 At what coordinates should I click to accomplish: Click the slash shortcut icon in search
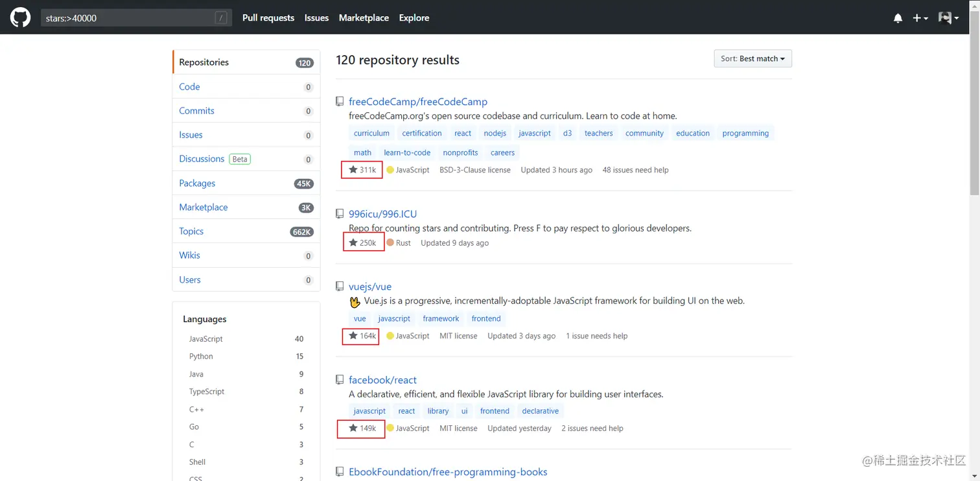221,18
